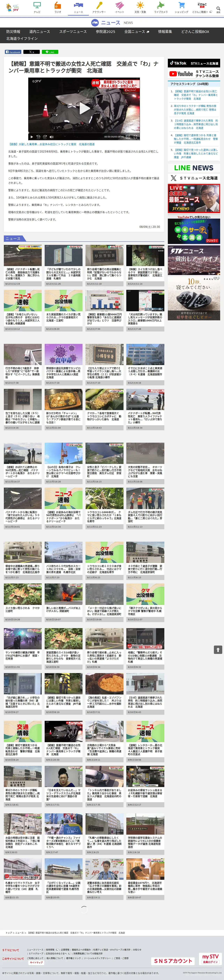The width and height of the screenshot is (224, 980).
Task: Open the bathtub capsized boat news thumbnail
Action: pos(23,256)
